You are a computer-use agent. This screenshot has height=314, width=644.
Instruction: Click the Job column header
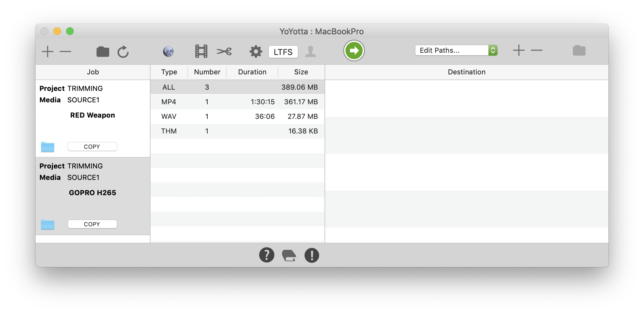click(x=93, y=72)
